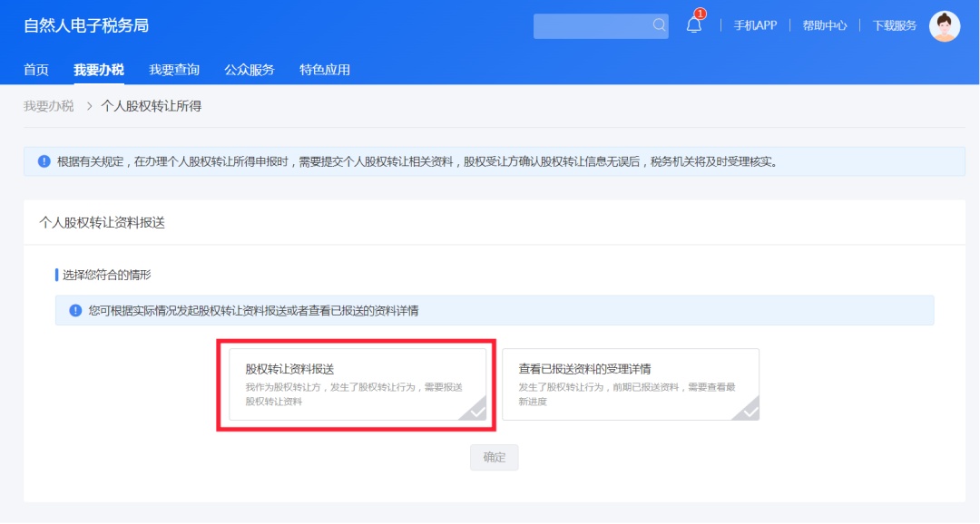Click the info icon beside 您可根据实际情况 notice

click(75, 310)
